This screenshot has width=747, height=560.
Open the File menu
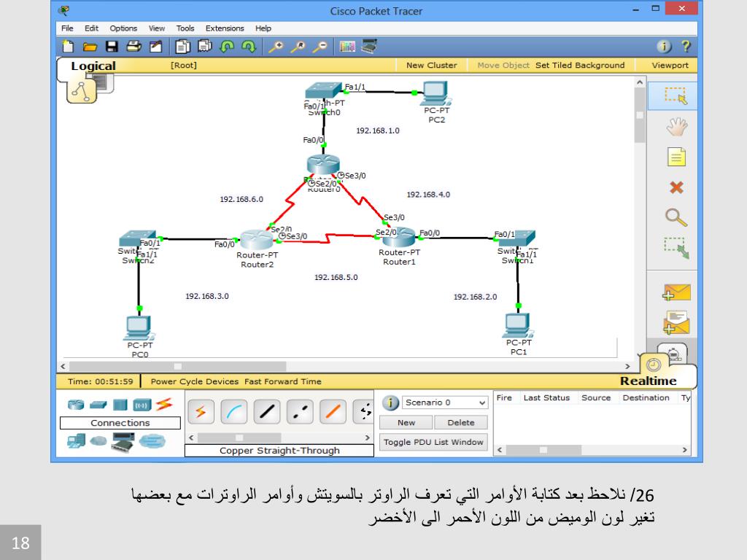point(67,28)
